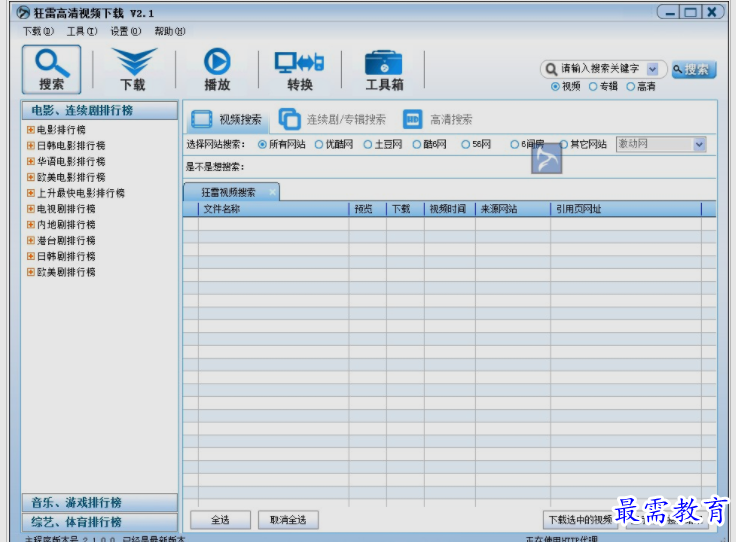
Task: Open the 下载 download toolbar tool
Action: (x=134, y=69)
